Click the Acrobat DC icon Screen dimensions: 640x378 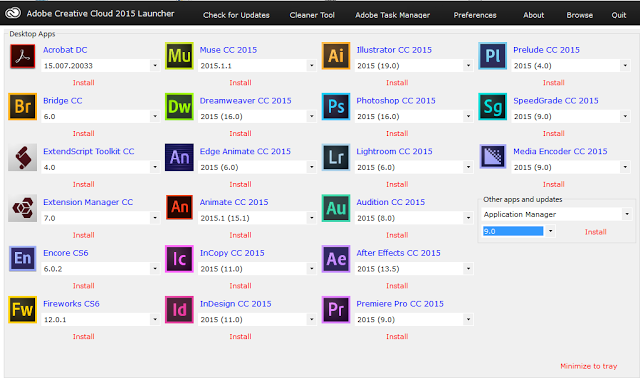point(22,56)
